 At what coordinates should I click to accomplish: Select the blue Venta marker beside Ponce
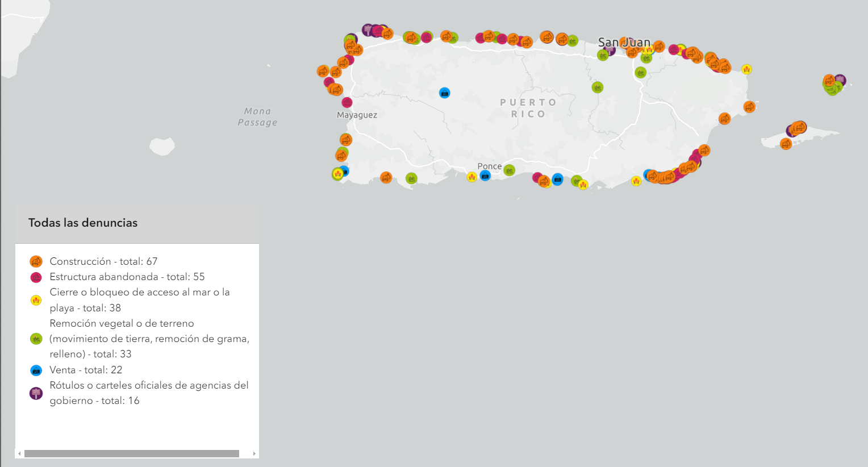[x=485, y=176]
